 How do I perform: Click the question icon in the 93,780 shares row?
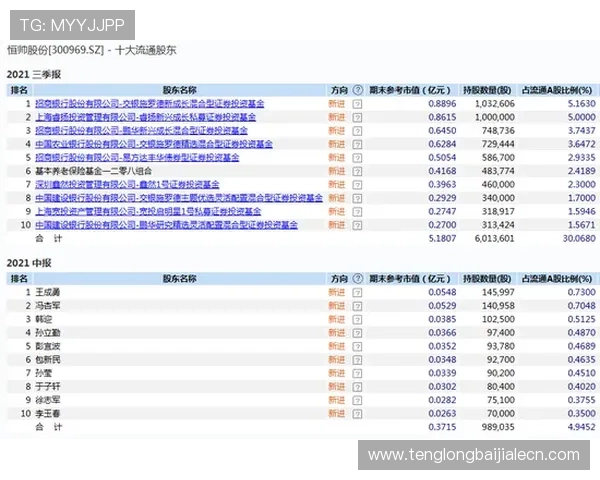(x=357, y=347)
